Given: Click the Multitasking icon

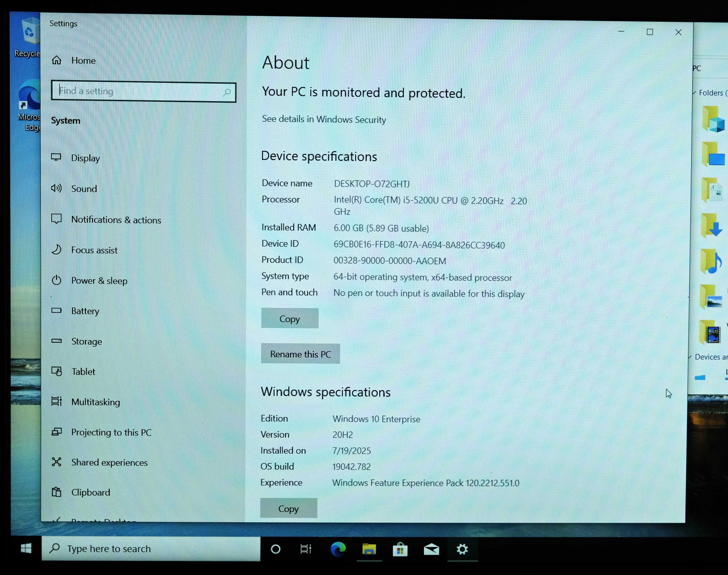Looking at the screenshot, I should click(56, 401).
